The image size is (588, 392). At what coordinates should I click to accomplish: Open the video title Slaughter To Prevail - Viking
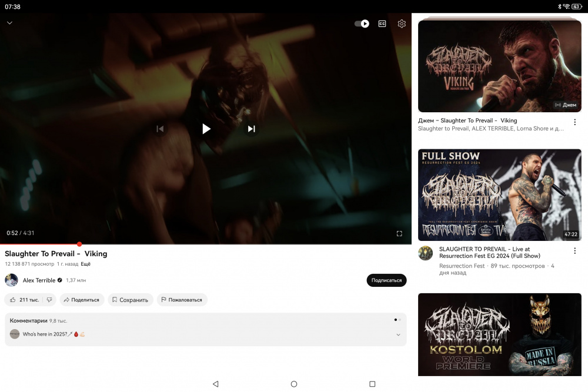[56, 254]
